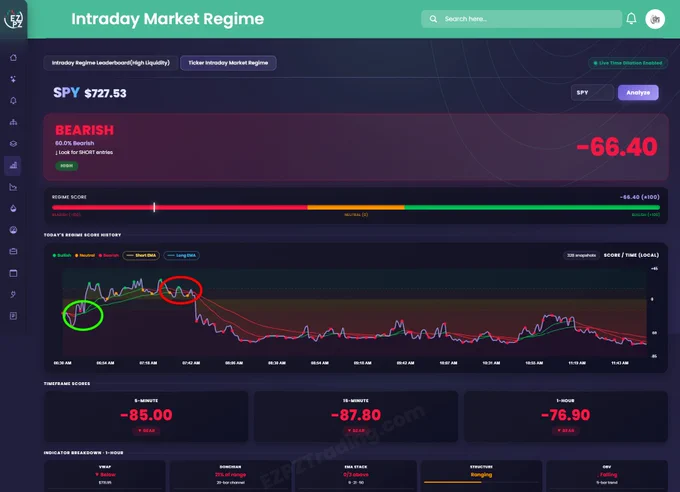
Task: Toggle the Neutral legend item
Action: [x=85, y=256]
